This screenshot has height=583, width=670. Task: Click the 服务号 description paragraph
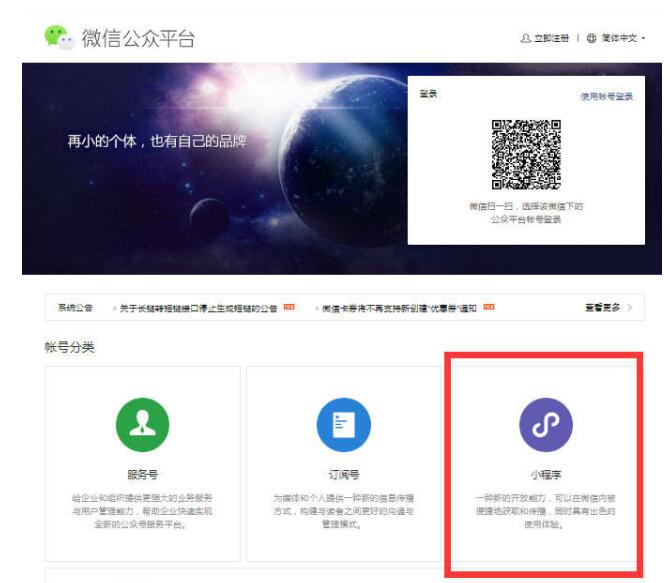tap(142, 511)
